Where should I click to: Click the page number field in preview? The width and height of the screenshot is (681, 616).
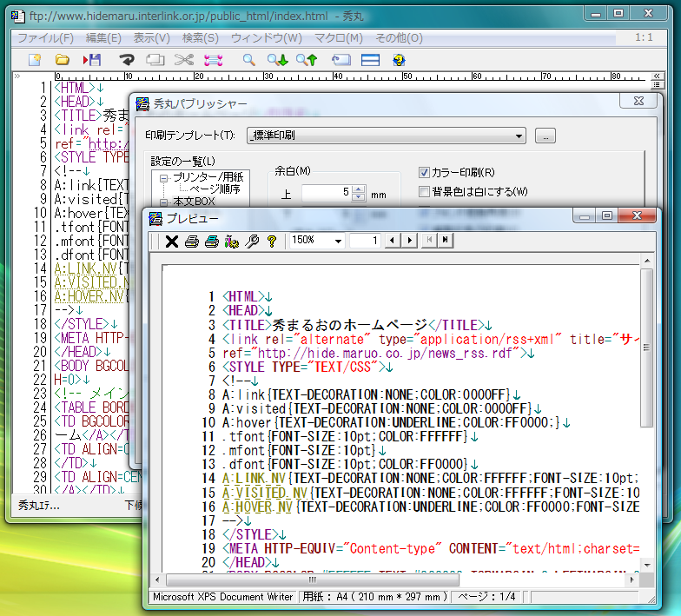pyautogui.click(x=365, y=240)
